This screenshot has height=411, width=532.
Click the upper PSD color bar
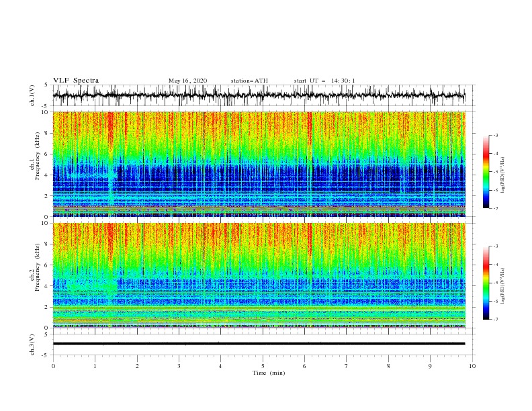(486, 172)
